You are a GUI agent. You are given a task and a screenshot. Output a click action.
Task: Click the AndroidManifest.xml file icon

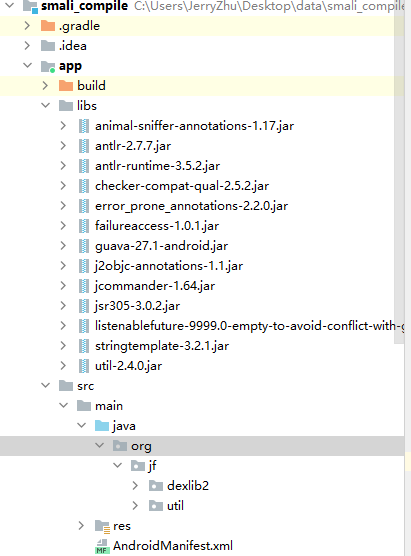point(102,546)
